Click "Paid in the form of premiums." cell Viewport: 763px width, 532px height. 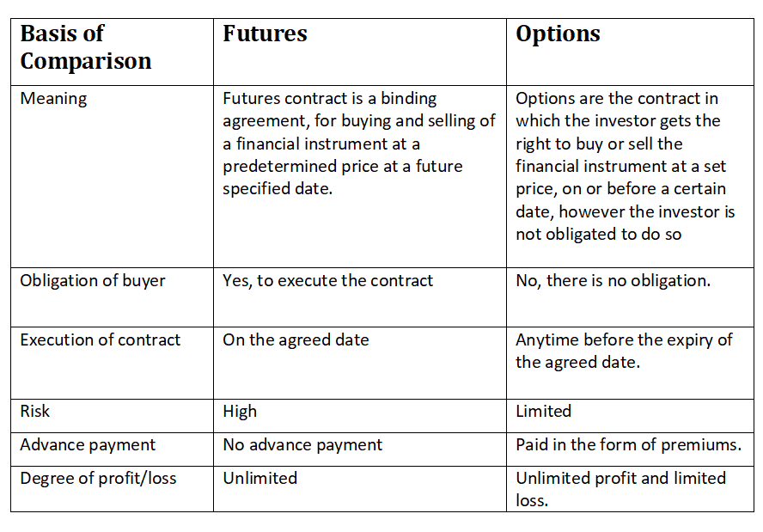(628, 445)
